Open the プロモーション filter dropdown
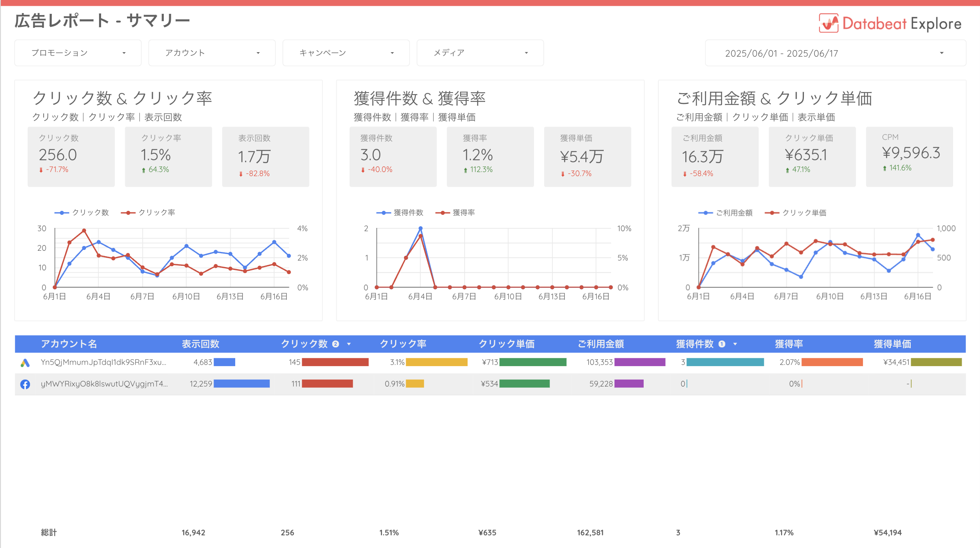 pos(78,53)
